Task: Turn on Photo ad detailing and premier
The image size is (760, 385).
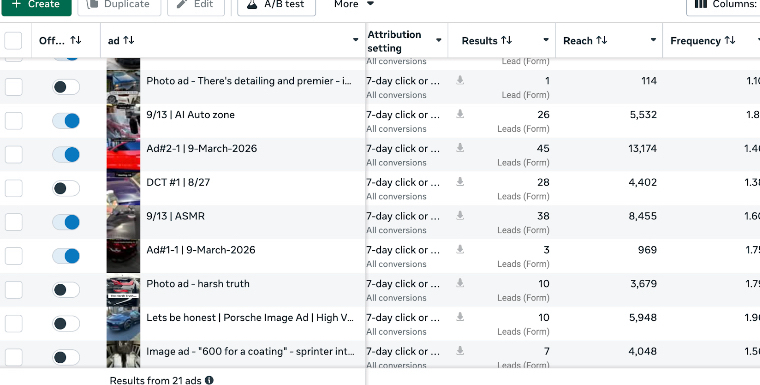Action: [x=66, y=87]
